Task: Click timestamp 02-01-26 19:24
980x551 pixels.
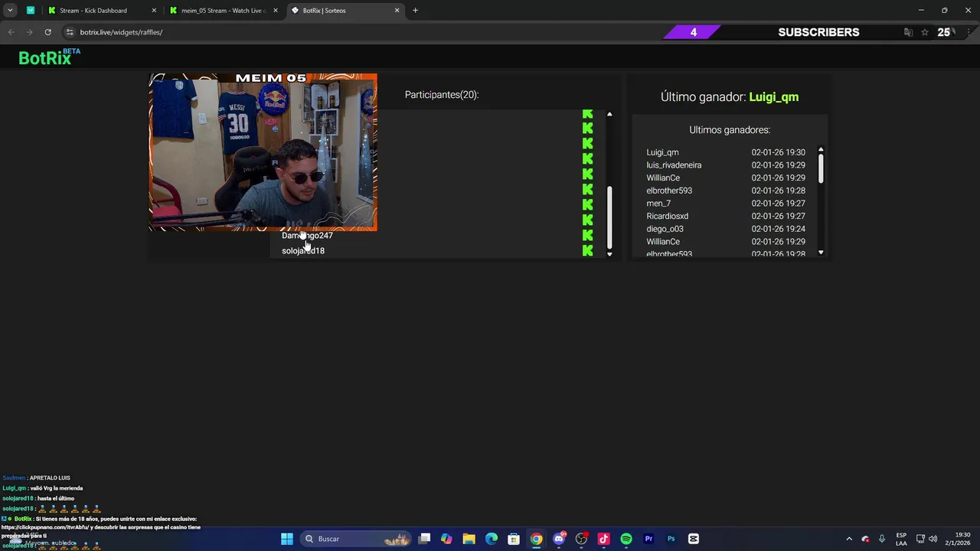Action: point(778,229)
